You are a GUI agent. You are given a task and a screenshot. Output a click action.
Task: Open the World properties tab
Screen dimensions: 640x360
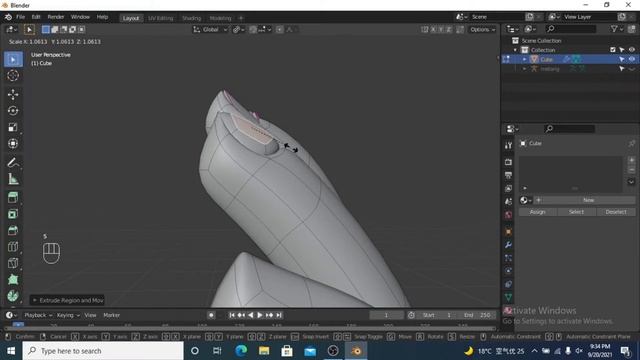tap(508, 214)
